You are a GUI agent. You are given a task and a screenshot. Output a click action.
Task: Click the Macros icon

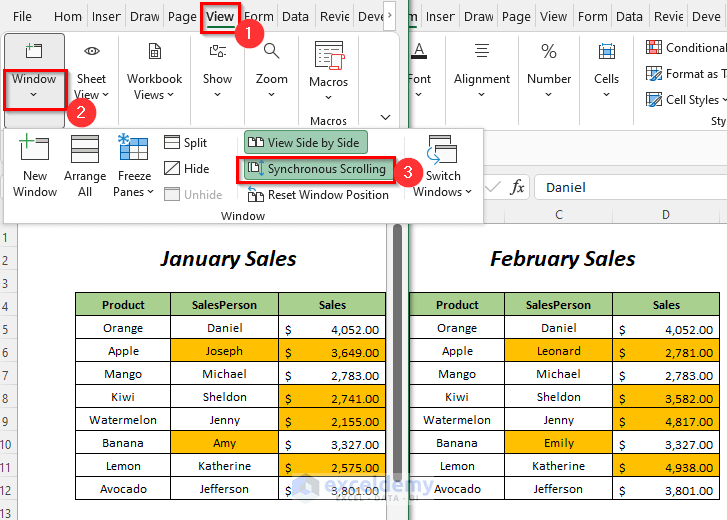pyautogui.click(x=328, y=58)
